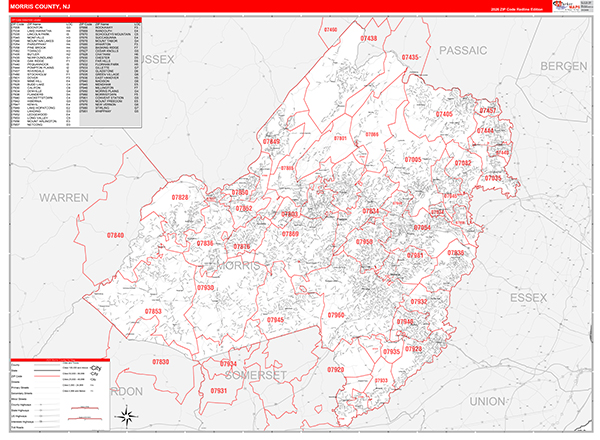Screen dimensions: 600x440
Task: Click the WARREN county label
Action: 64,198
